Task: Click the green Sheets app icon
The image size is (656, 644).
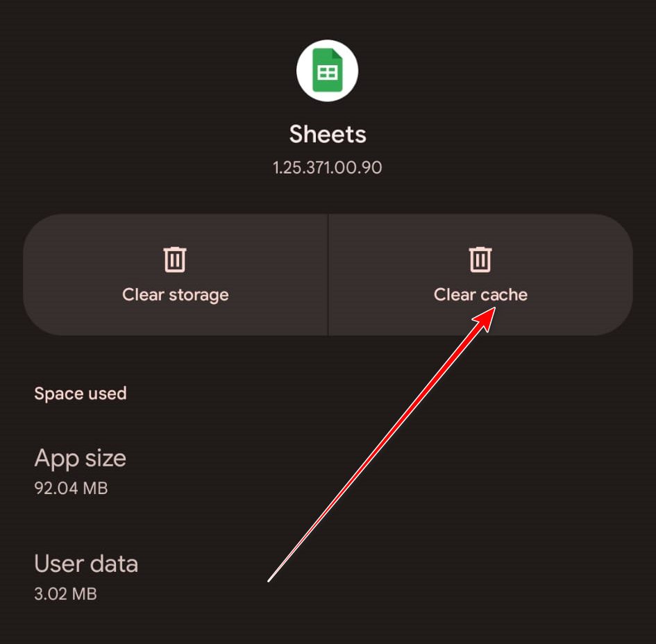Action: tap(327, 70)
